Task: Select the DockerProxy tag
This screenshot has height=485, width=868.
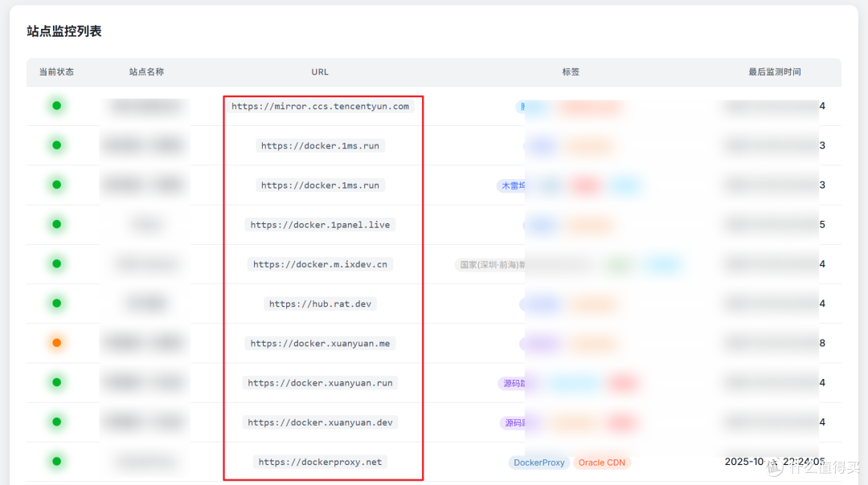Action: [x=538, y=463]
